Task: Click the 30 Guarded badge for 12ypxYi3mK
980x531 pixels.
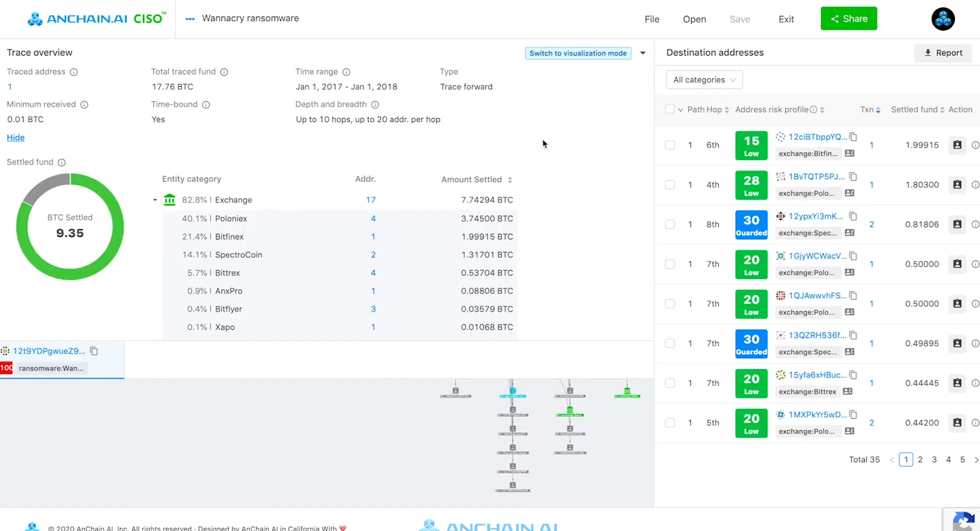Action: [751, 225]
